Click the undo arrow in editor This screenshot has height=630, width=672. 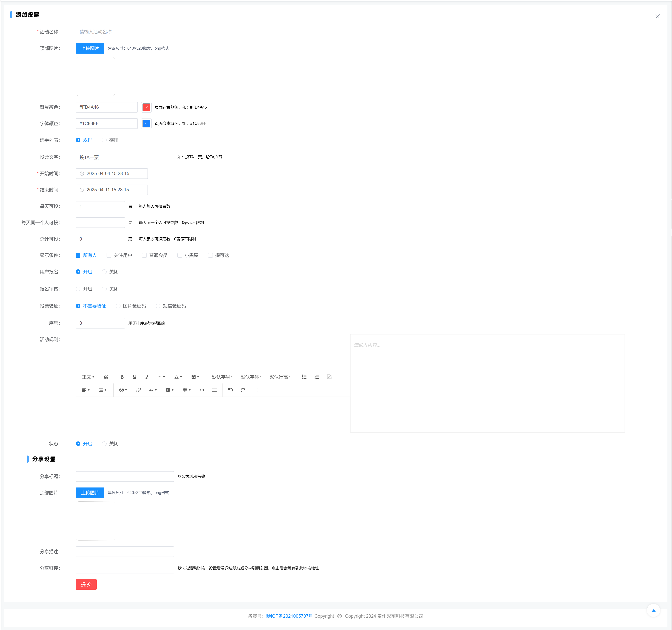[x=231, y=390]
